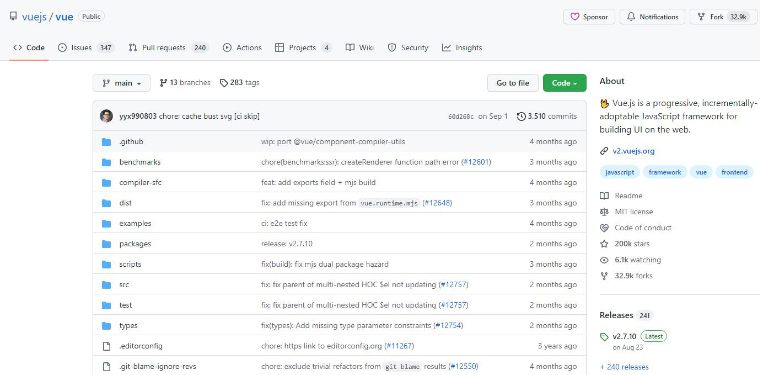Click the clock history icon beside 3,510 commits
This screenshot has height=375, width=760.
coord(522,116)
